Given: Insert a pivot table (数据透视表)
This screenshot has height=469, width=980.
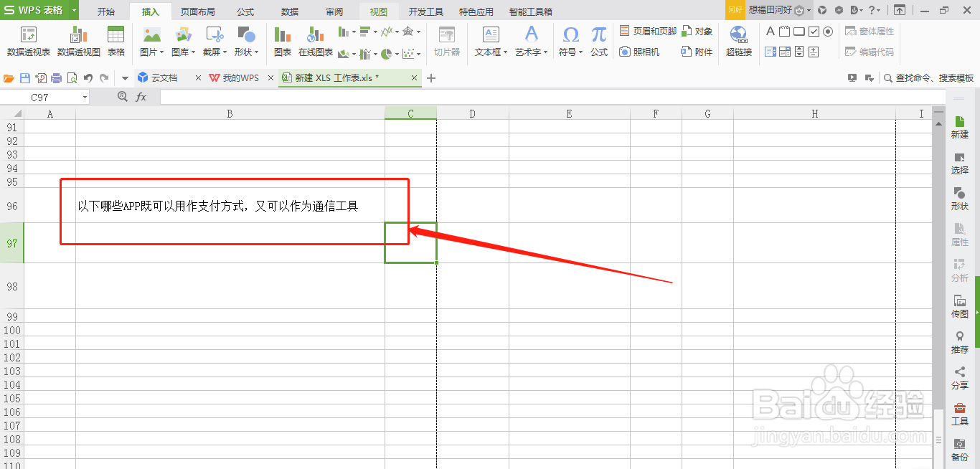Looking at the screenshot, I should pos(29,42).
